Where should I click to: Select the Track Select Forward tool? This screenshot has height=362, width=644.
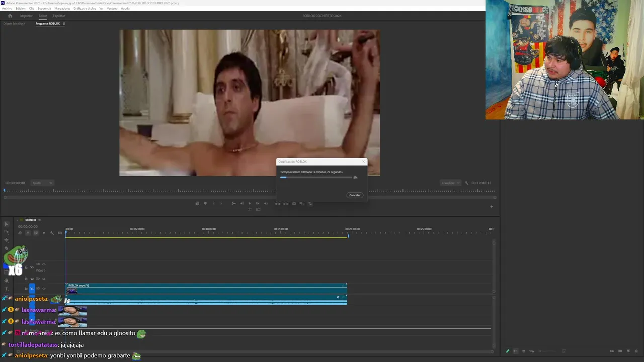click(6, 232)
